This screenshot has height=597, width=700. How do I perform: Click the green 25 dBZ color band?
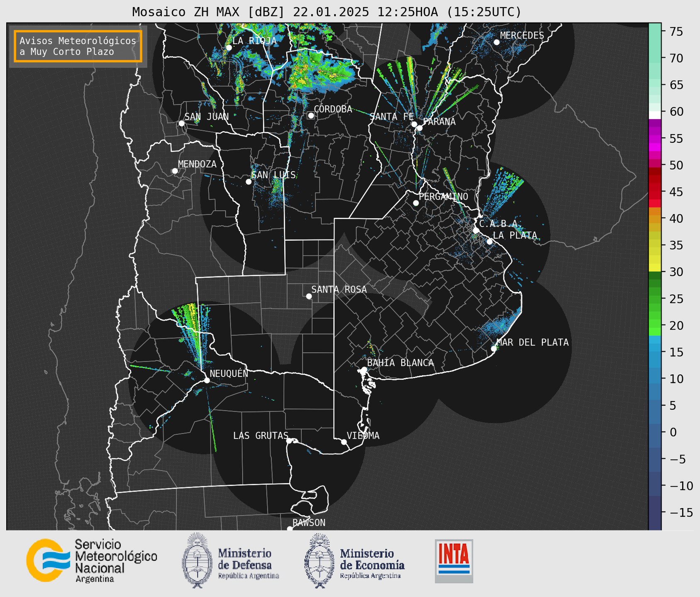click(x=655, y=299)
